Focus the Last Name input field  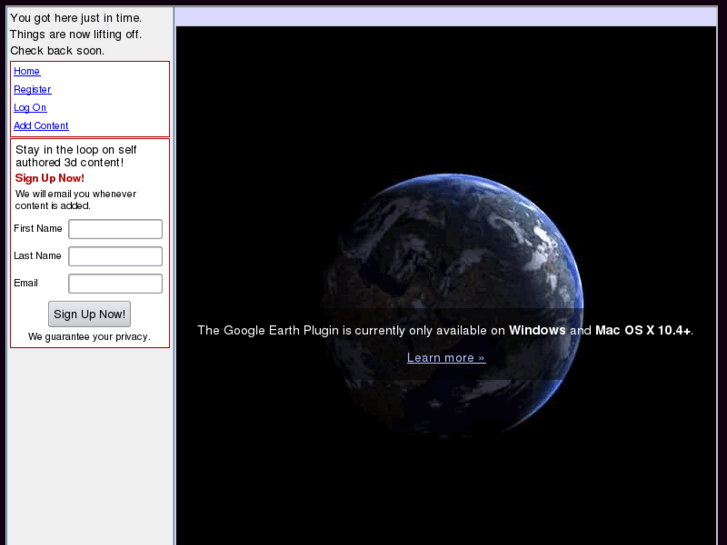tap(115, 256)
